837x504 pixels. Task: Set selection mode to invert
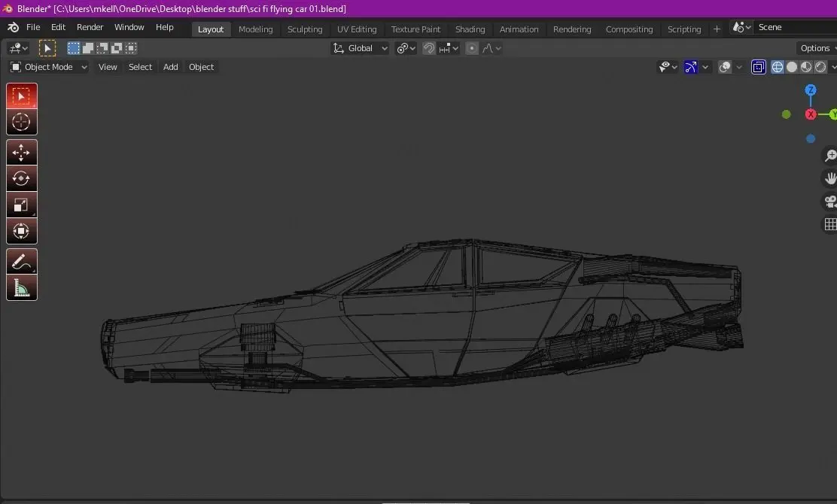[x=117, y=49]
